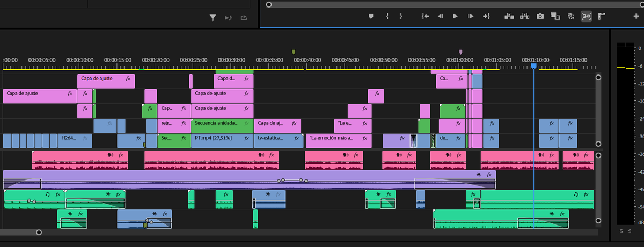This screenshot has height=247, width=644.
Task: Open the Comparison View icon
Action: (555, 17)
